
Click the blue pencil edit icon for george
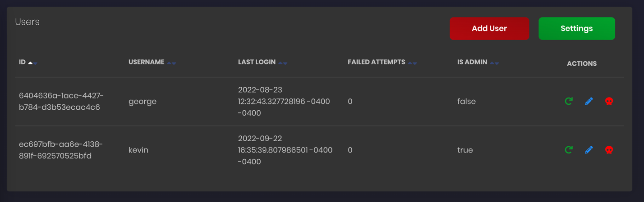(589, 101)
